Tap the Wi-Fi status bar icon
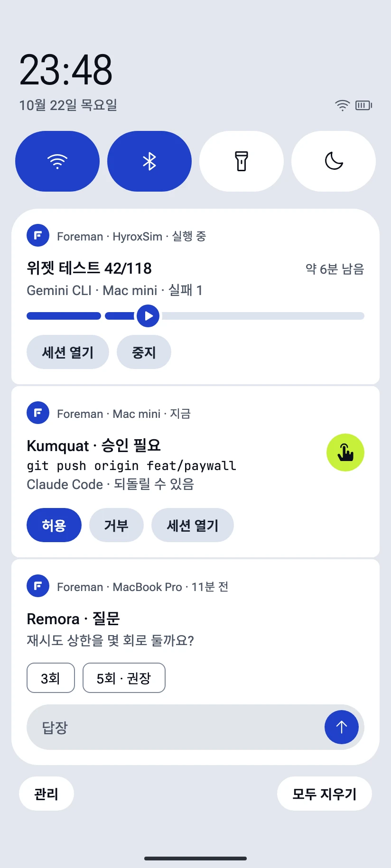The height and width of the screenshot is (868, 391). click(342, 105)
